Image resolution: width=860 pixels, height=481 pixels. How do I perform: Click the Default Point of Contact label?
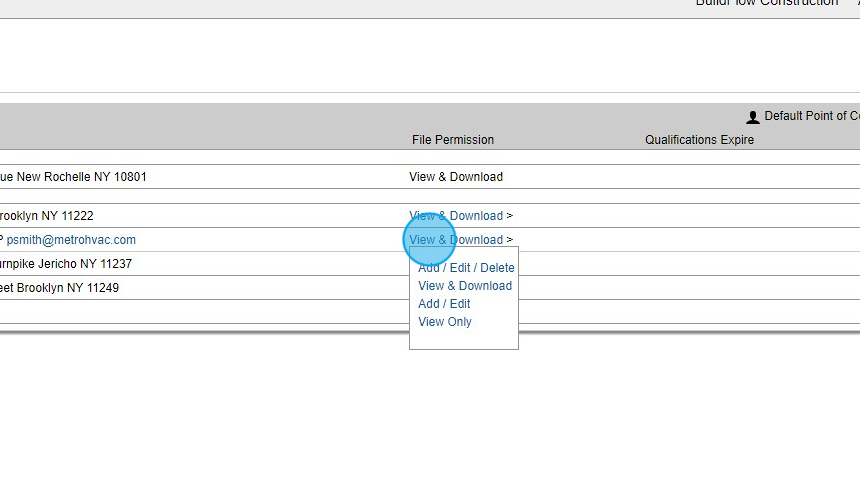(811, 116)
